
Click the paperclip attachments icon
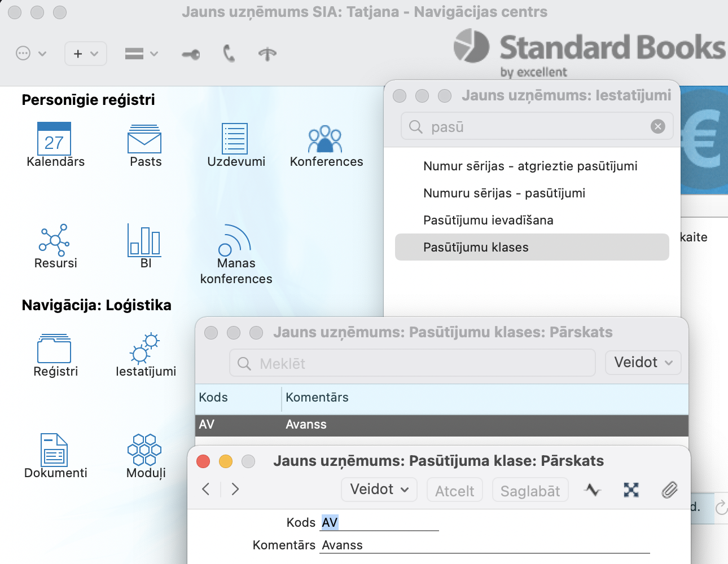click(669, 490)
